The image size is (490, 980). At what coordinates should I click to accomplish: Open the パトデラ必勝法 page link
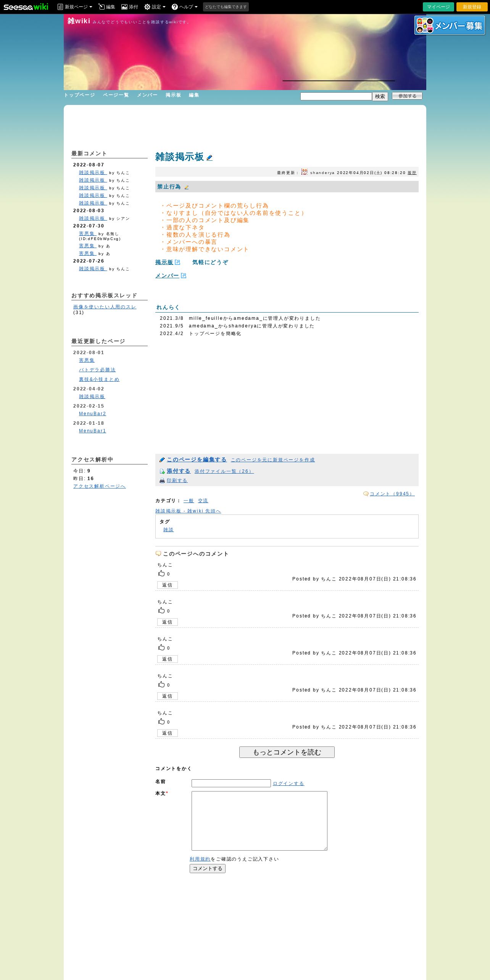97,370
